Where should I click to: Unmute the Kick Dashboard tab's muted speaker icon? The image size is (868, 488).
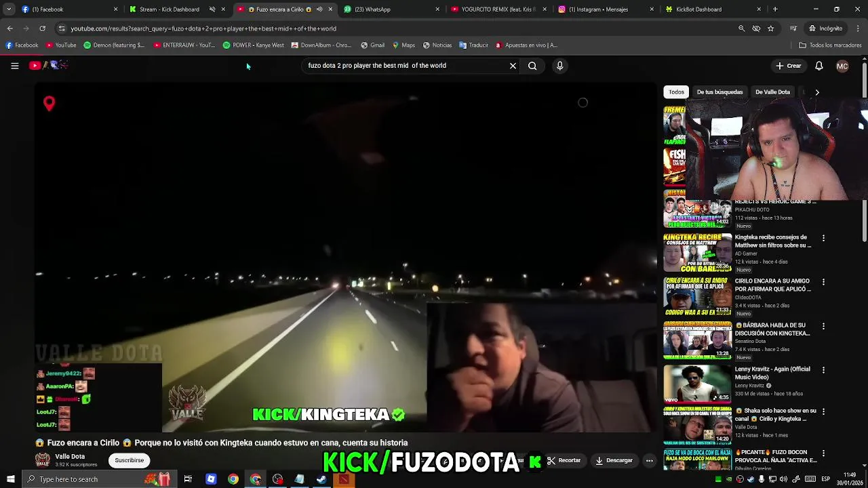click(x=212, y=9)
